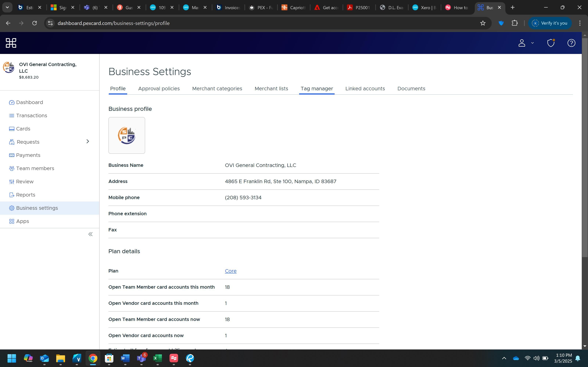Open the Merchant lists tab
The image size is (588, 367).
point(271,89)
